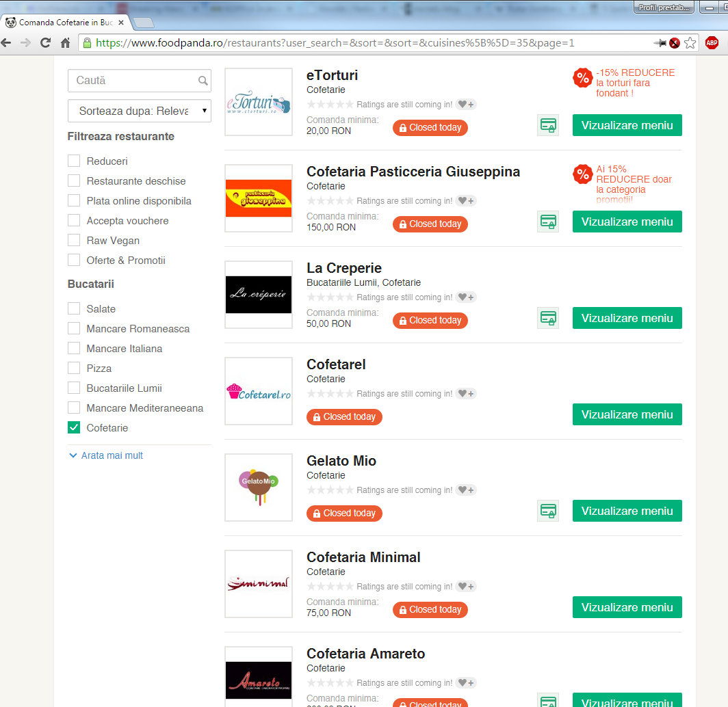This screenshot has height=707, width=728.
Task: Check Oferte & Promotii filter
Action: [74, 261]
